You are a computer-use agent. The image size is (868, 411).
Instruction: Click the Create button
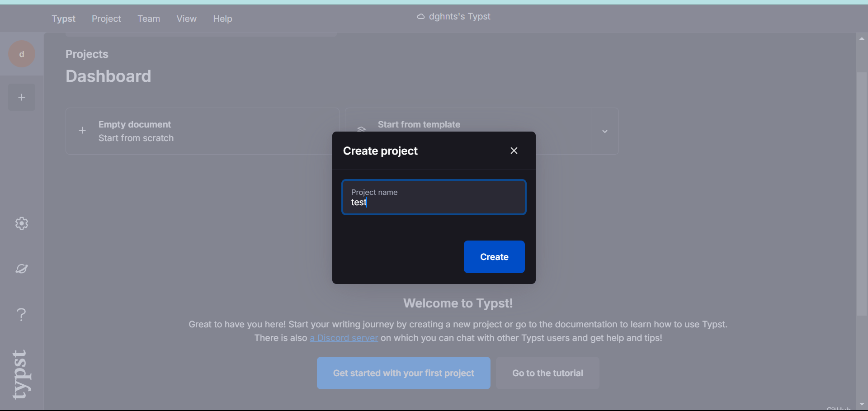click(x=494, y=257)
